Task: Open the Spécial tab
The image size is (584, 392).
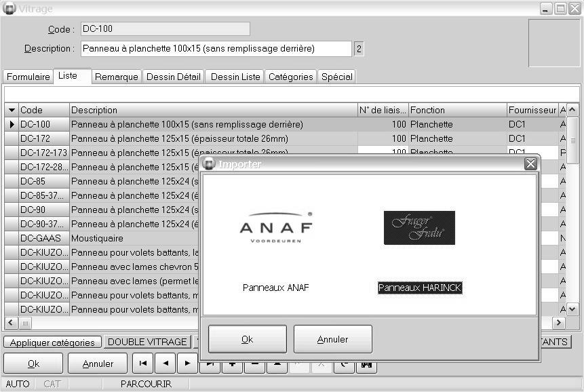Action: click(337, 77)
